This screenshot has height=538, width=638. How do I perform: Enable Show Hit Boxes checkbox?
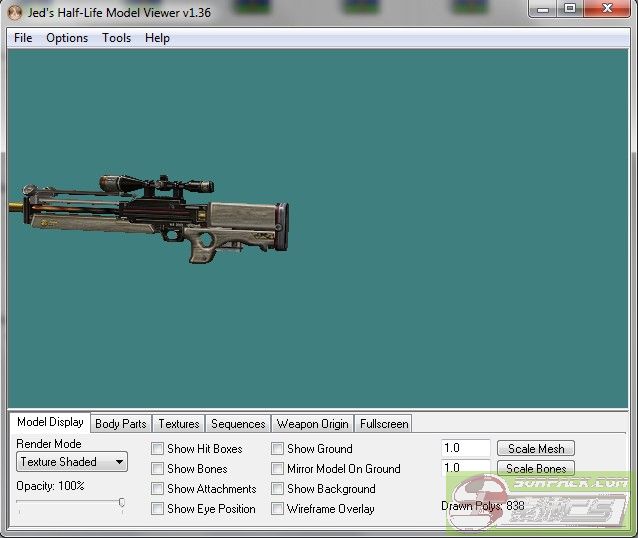pyautogui.click(x=158, y=449)
